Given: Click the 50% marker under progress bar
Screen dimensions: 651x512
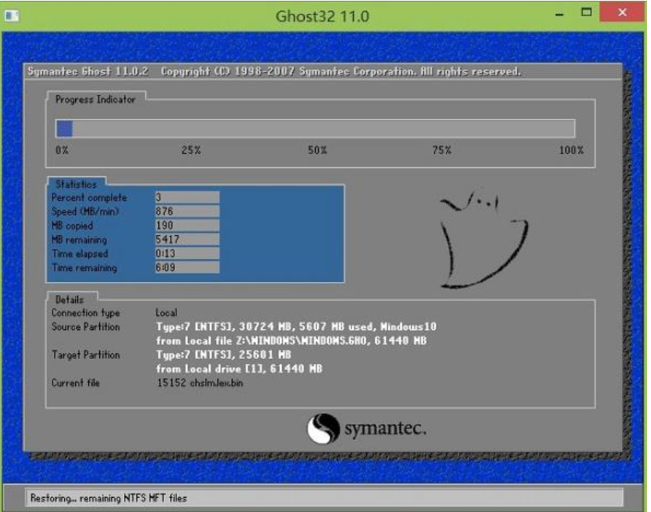Looking at the screenshot, I should click(x=317, y=150).
